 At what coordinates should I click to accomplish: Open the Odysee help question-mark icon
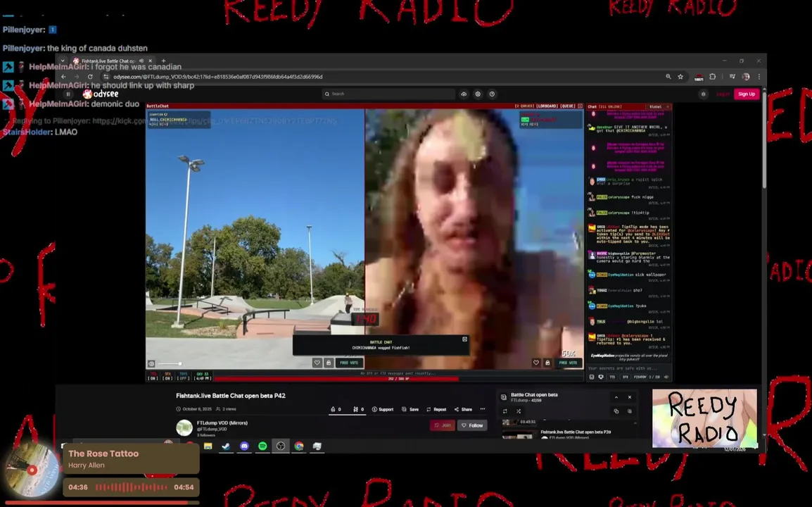[492, 94]
